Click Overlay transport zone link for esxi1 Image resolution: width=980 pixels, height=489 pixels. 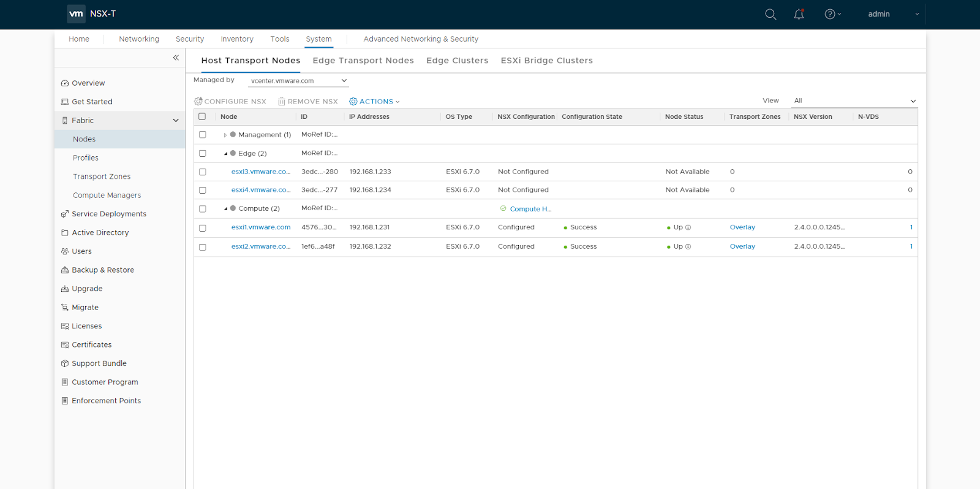click(x=742, y=227)
